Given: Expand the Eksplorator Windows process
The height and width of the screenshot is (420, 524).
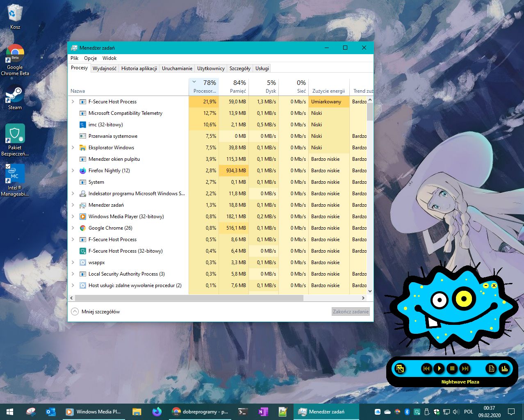Looking at the screenshot, I should coord(73,148).
